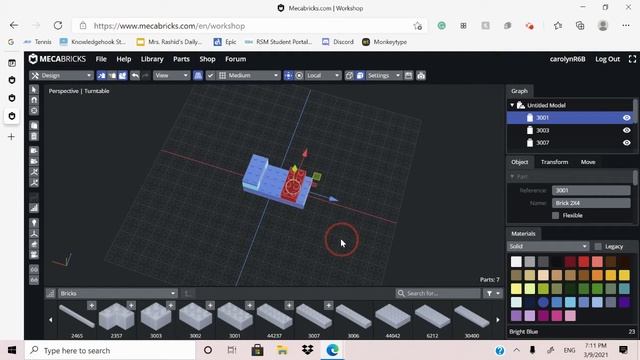The image size is (640, 360).
Task: Click the lightbulb icon in left toolbar
Action: click(x=34, y=223)
